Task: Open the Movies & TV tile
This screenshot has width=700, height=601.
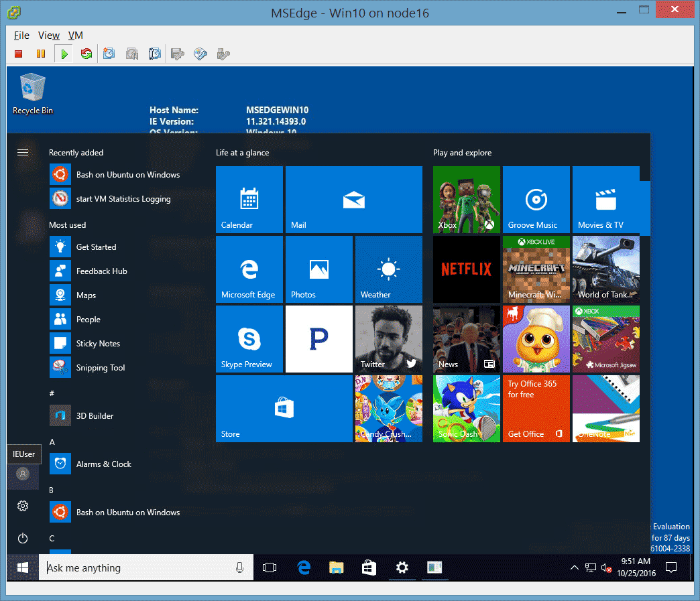Action: click(x=605, y=200)
